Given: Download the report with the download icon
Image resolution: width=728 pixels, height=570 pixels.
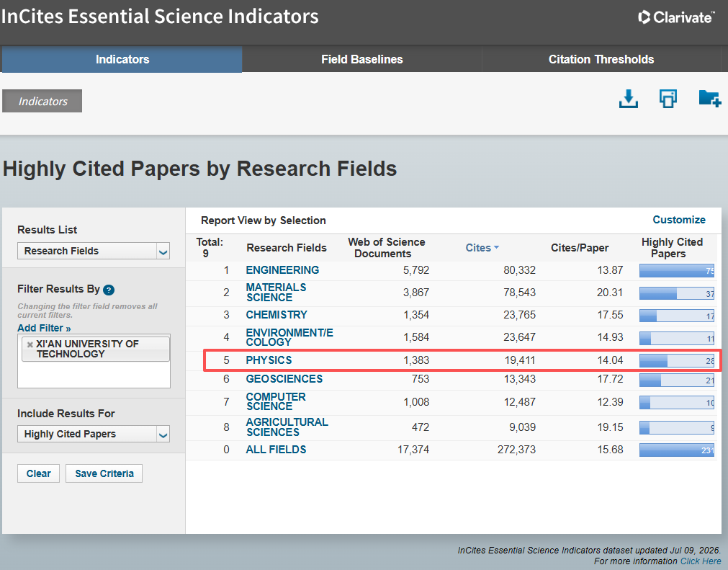Looking at the screenshot, I should click(628, 99).
